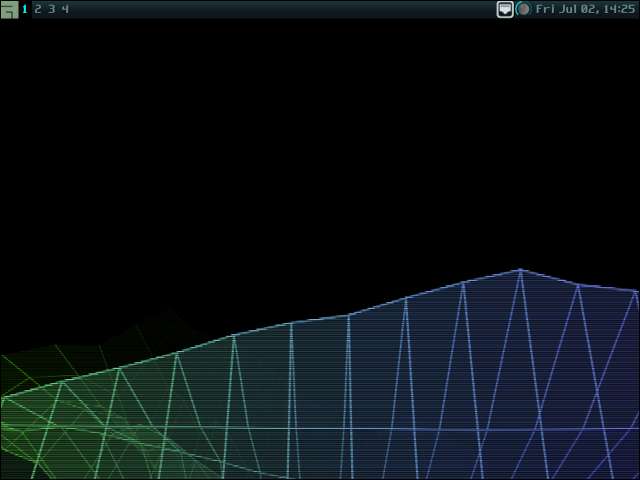Click the clock reading Fri Jul 02, 14:25
The image size is (640, 480).
[585, 9]
